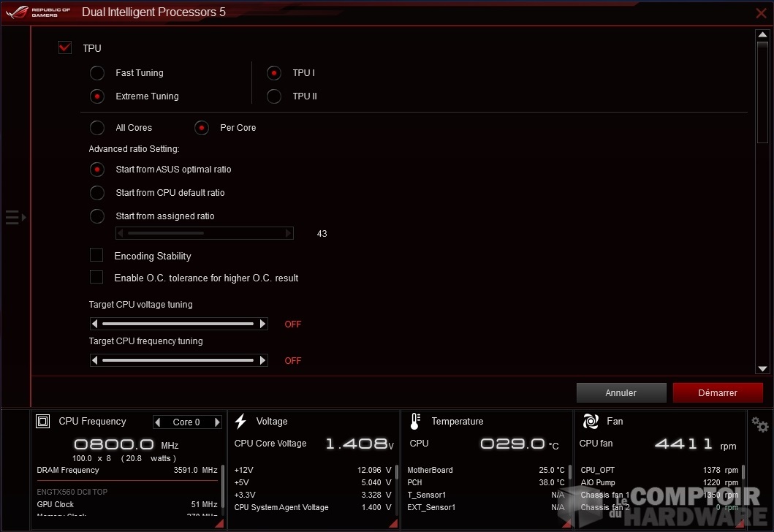This screenshot has width=774, height=532.
Task: Click the ROG Republic of Gamers logo
Action: pyautogui.click(x=39, y=12)
